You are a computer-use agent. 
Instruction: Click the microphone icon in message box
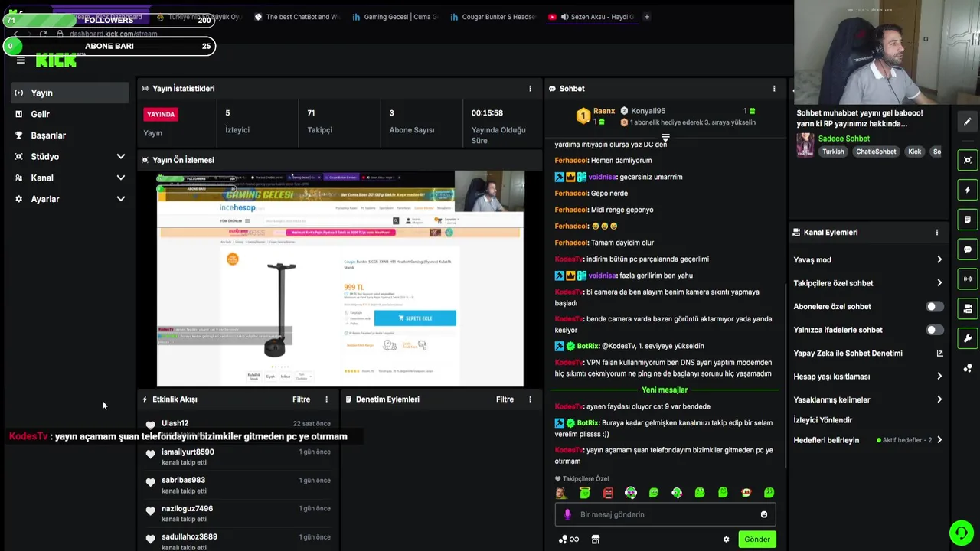[x=567, y=514]
